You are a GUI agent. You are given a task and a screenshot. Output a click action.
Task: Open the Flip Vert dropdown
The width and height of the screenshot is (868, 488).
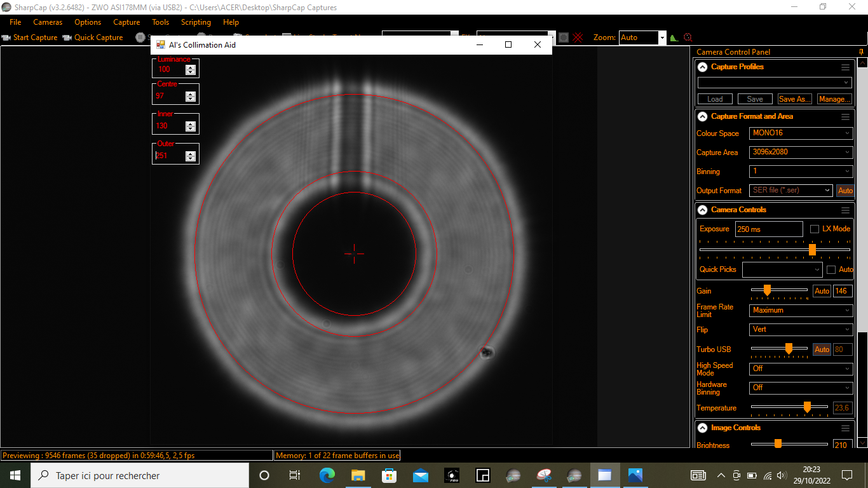(x=801, y=329)
